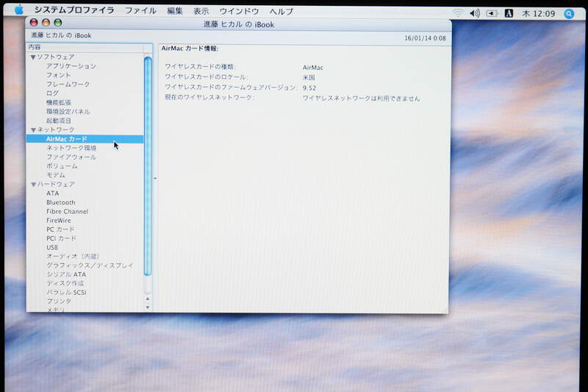Viewport: 588px width, 392px height.
Task: Select 機能拡張 in the sidebar
Action: pyautogui.click(x=59, y=102)
